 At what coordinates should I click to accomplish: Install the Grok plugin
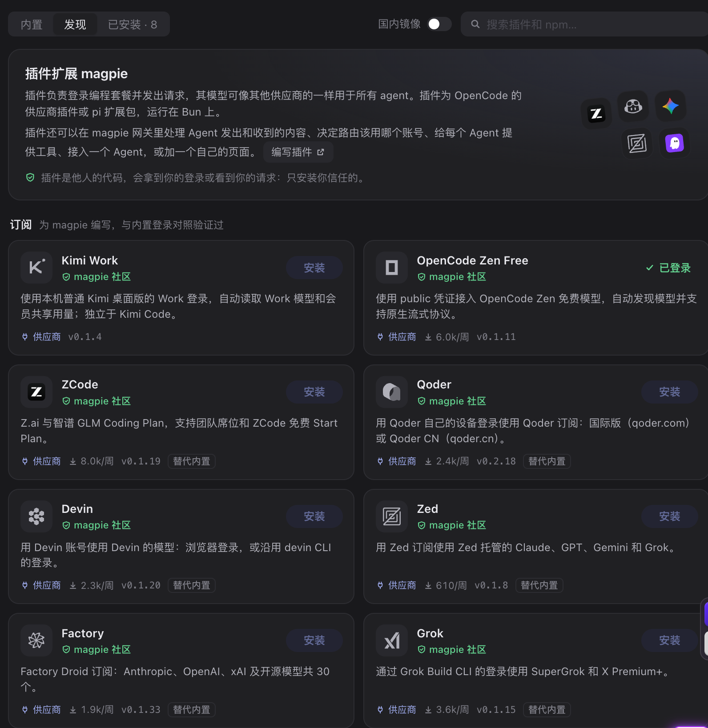click(x=669, y=640)
